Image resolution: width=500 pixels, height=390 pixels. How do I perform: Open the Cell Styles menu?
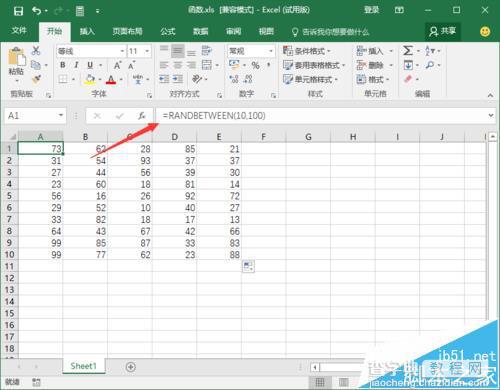click(x=310, y=79)
